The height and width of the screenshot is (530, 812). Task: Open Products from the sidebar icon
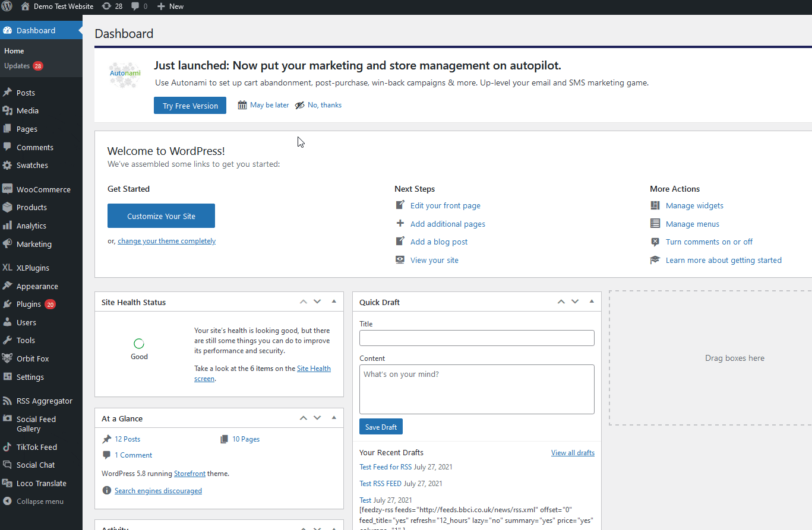point(8,207)
